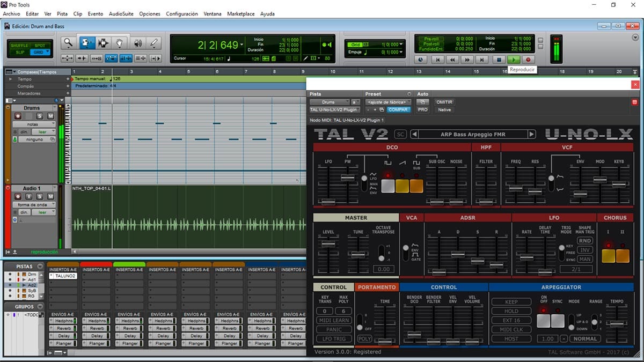The height and width of the screenshot is (362, 644).
Task: Click the PANIC button
Action: click(x=333, y=329)
